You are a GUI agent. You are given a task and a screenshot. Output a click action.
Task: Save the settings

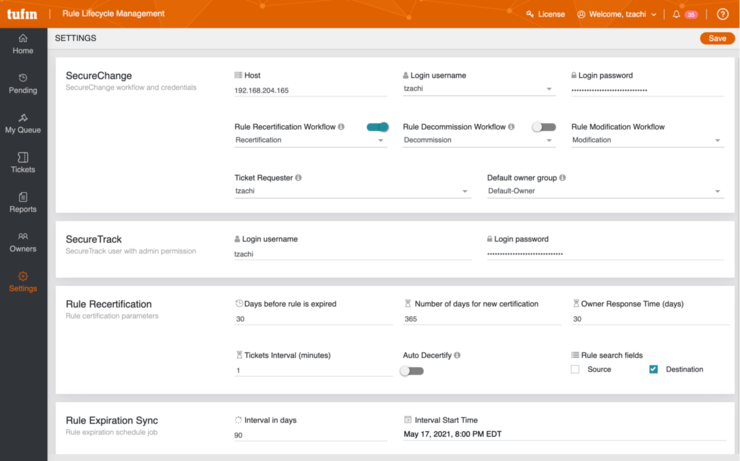coord(717,38)
